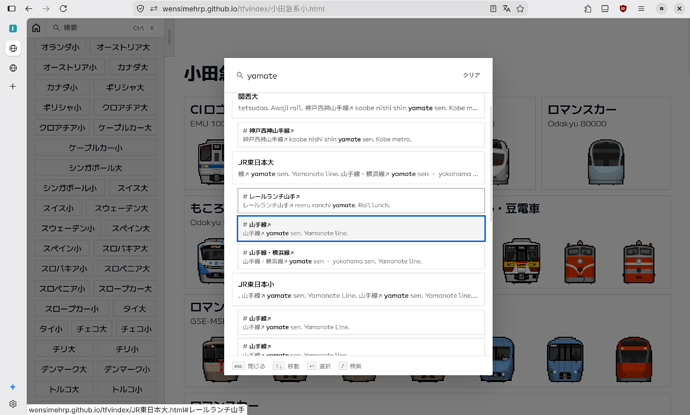Screen dimensions: 690x415
Task: Open the 山手線 result under JR東日本小
Action: point(361,323)
